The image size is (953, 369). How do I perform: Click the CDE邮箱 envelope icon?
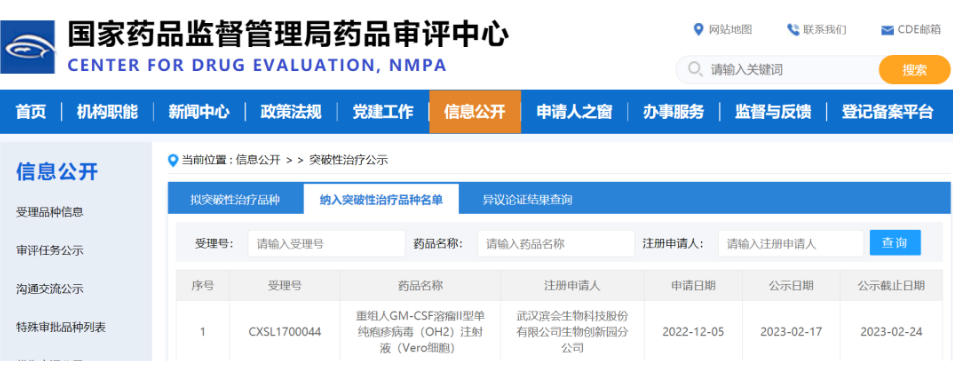(887, 30)
